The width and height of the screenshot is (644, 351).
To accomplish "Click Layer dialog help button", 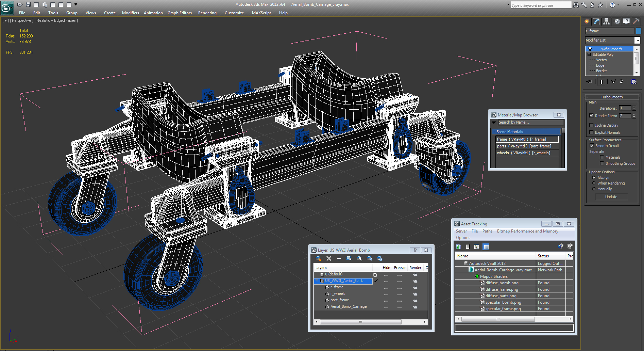I will point(415,250).
